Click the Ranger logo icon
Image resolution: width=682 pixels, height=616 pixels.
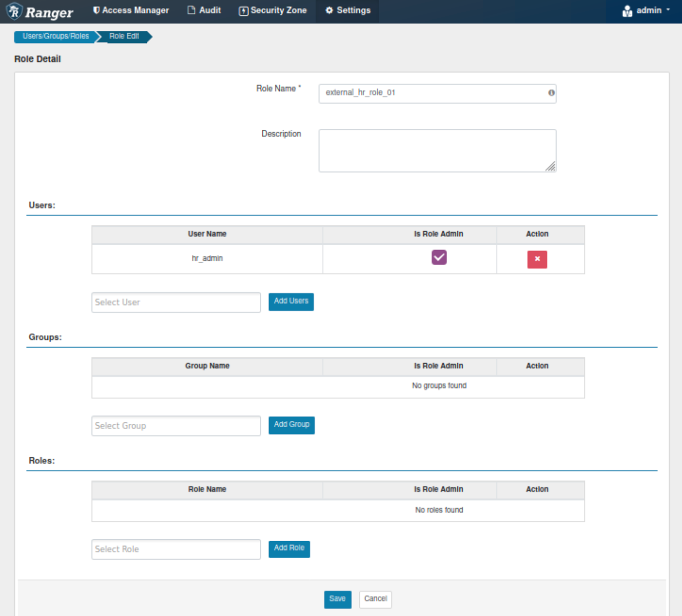(14, 11)
